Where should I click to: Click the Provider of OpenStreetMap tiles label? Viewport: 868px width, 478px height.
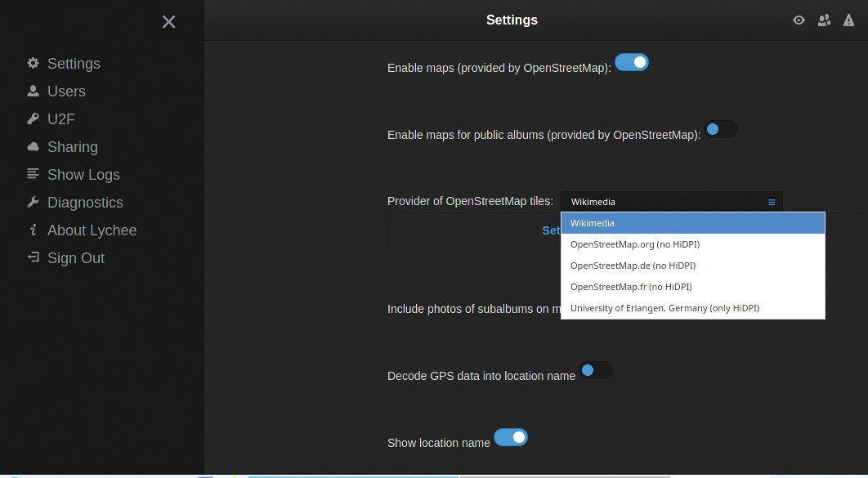coord(470,201)
